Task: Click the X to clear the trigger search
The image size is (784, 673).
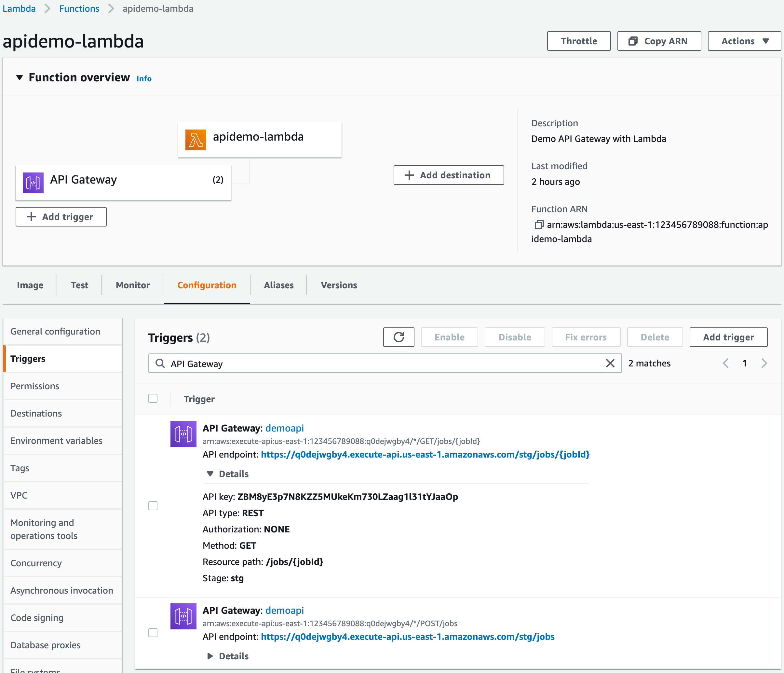Action: [x=610, y=363]
